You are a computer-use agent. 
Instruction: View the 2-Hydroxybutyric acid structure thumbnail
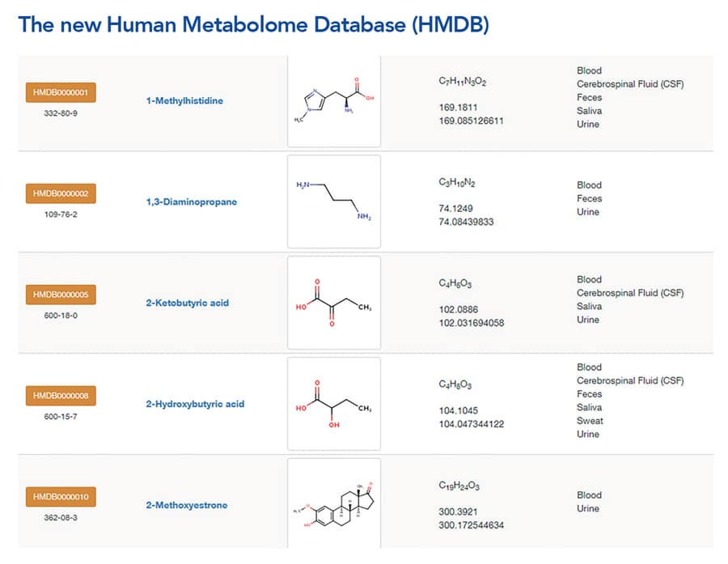[x=333, y=404]
